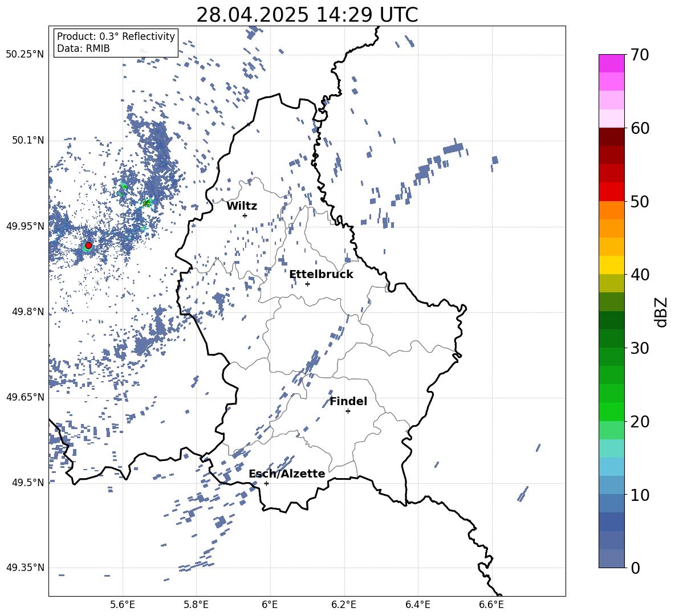Click the 49.5°N latitude label
Viewport: 675px width, 616px height.
(x=27, y=483)
